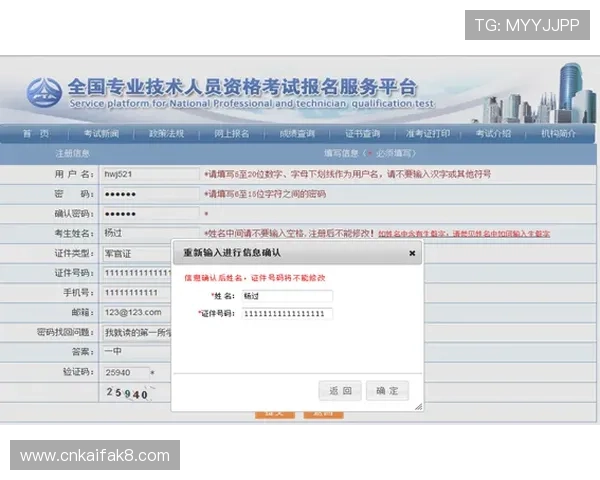Click the dialog title 重新输入进行信息确认
Image resolution: width=600 pixels, height=480 pixels.
pyautogui.click(x=232, y=253)
